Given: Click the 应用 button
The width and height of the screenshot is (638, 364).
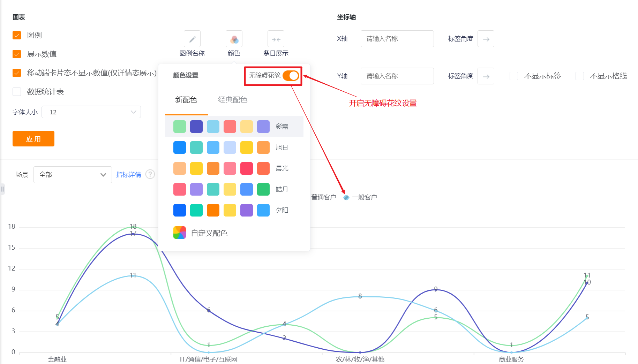Looking at the screenshot, I should coord(33,139).
